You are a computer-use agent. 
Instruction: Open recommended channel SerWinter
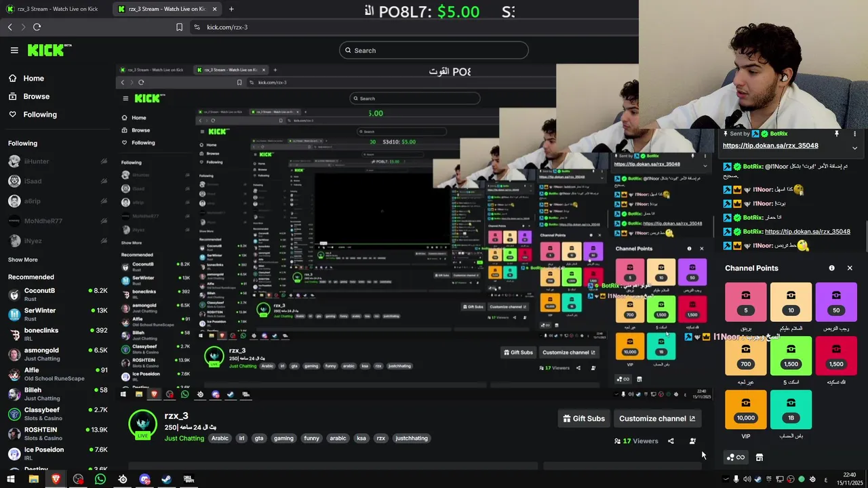(x=58, y=314)
